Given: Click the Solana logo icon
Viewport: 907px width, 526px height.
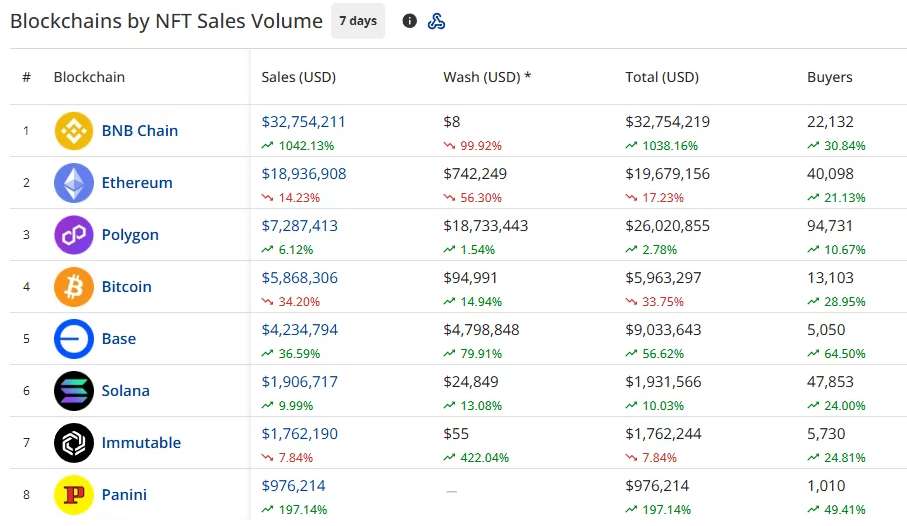Looking at the screenshot, I should tap(73, 391).
